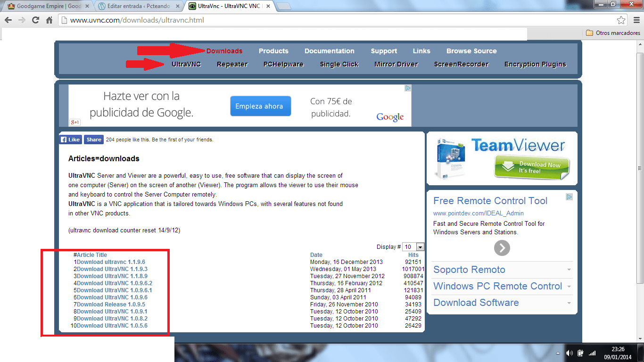Viewport: 644px width, 362px height.
Task: Open Download UltraVNC 1.0.9.1 link
Action: point(112,312)
